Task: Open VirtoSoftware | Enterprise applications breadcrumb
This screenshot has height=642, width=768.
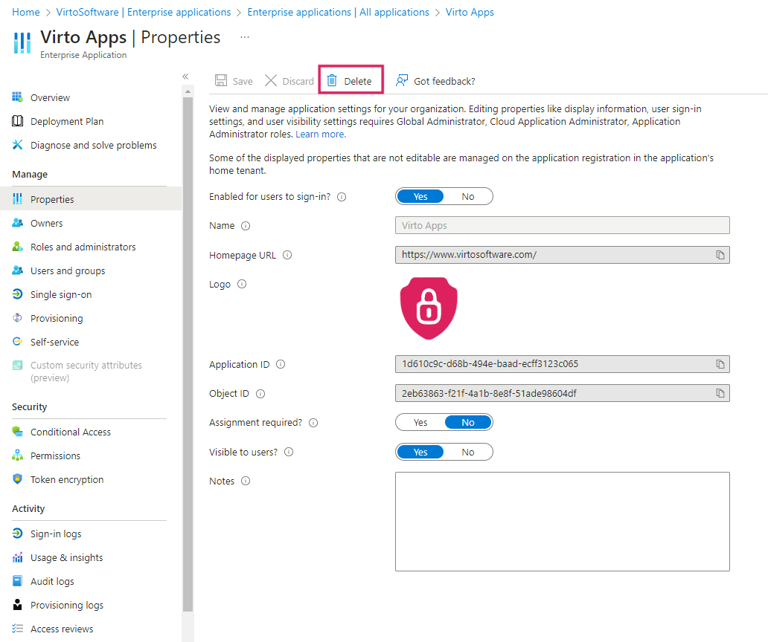Action: click(x=144, y=12)
